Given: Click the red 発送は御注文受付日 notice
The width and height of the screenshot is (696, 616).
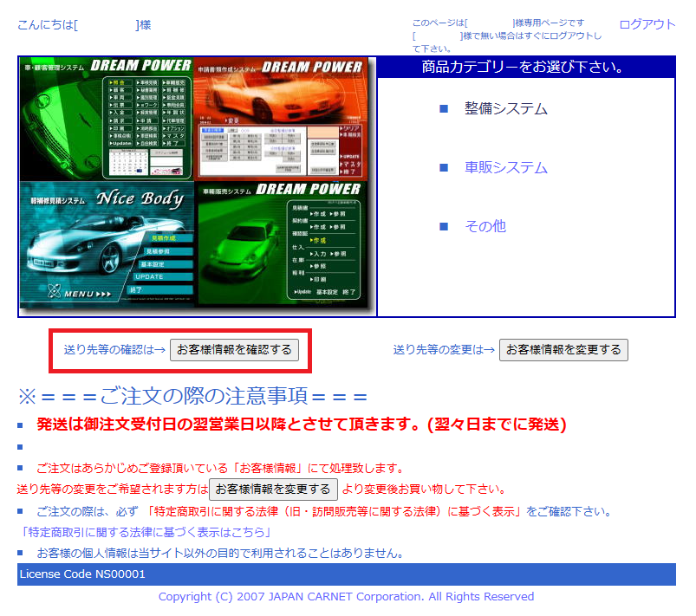Looking at the screenshot, I should (x=302, y=425).
